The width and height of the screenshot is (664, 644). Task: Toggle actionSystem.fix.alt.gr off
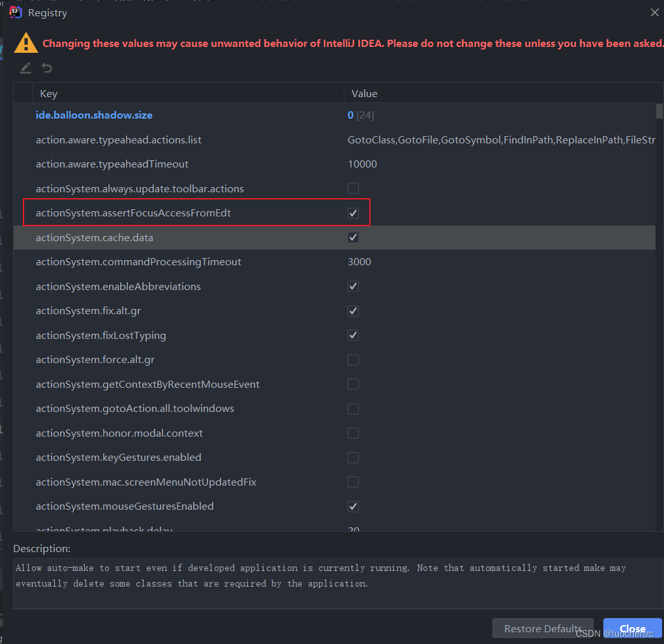(353, 311)
